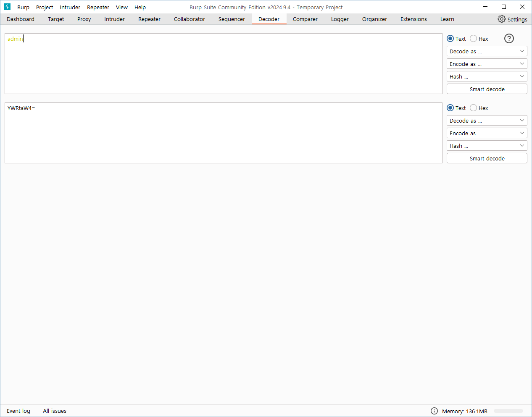The height and width of the screenshot is (417, 532).
Task: Open the Project menu
Action: point(45,7)
